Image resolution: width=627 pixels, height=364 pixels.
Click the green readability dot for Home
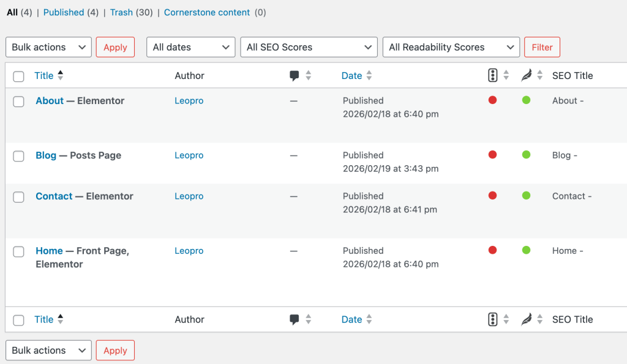click(x=526, y=250)
